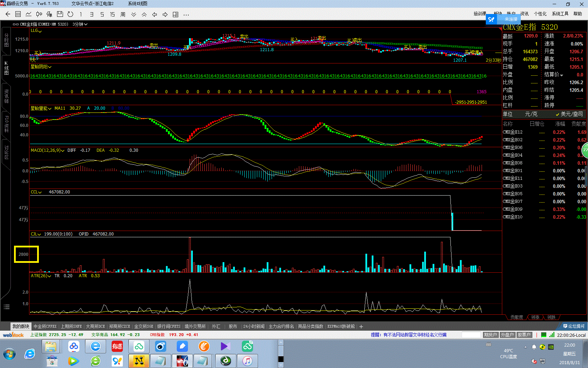Switch to the 15-minute period button
The image size is (588, 368).
pos(112,14)
